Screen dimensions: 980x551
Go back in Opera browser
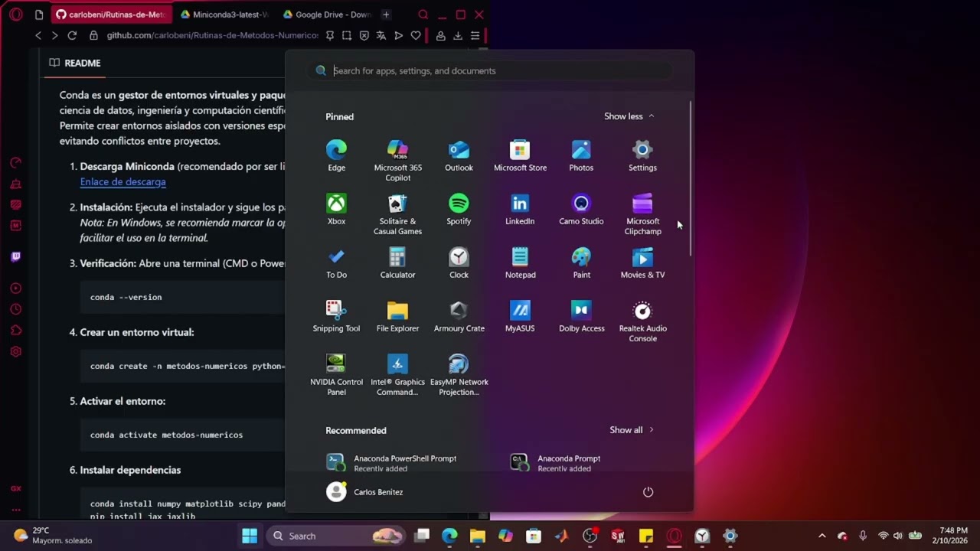[x=38, y=35]
